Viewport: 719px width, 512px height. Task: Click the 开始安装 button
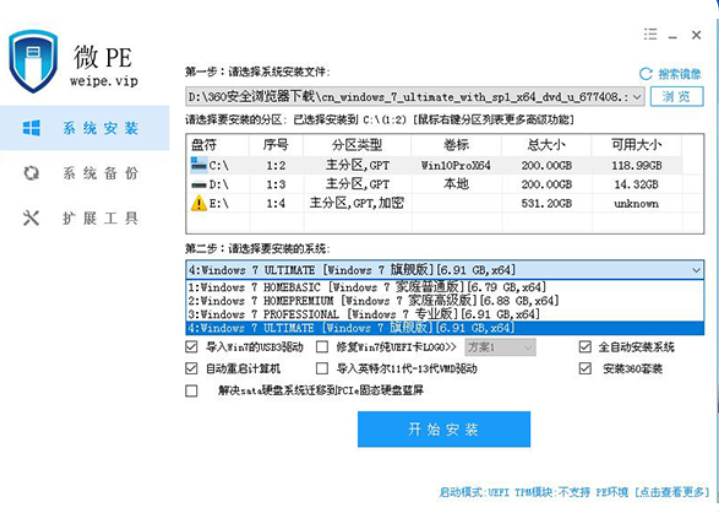click(x=444, y=429)
